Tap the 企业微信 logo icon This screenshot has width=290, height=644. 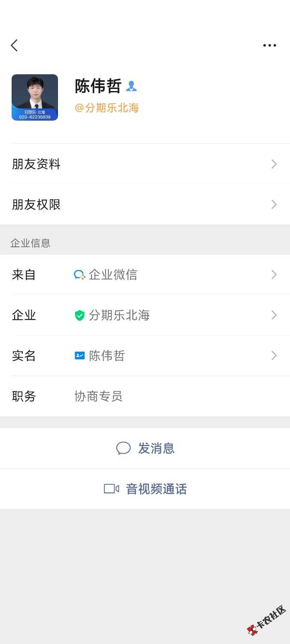[79, 275]
